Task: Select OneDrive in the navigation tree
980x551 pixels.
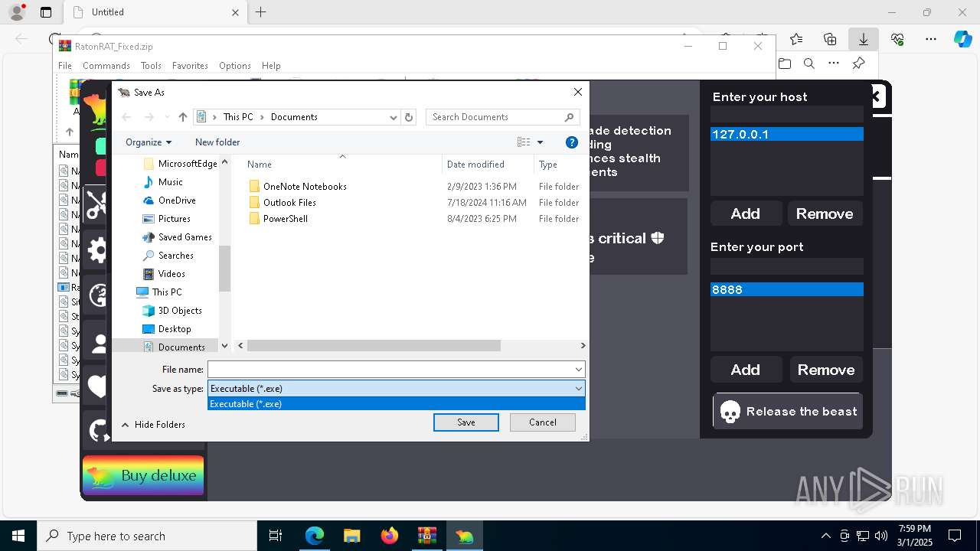Action: tap(177, 201)
